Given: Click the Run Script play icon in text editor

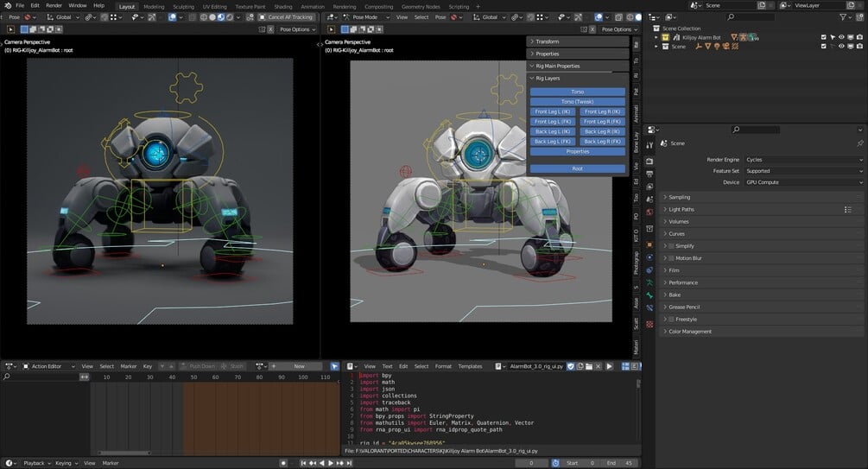Looking at the screenshot, I should coord(610,366).
